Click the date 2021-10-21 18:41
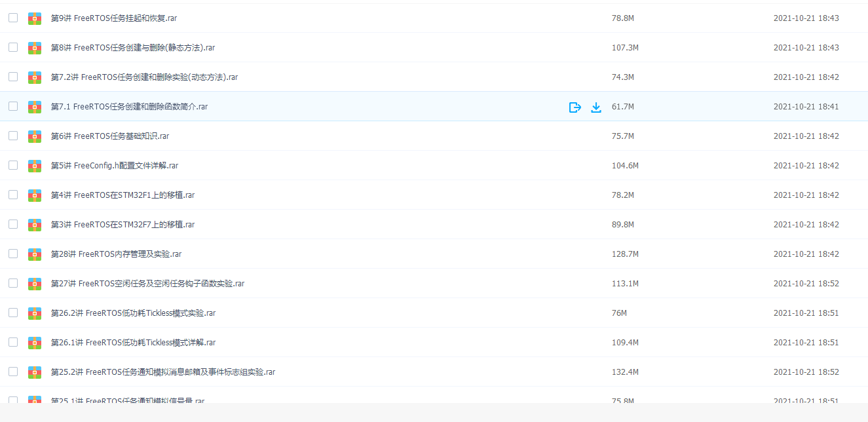 [x=806, y=107]
